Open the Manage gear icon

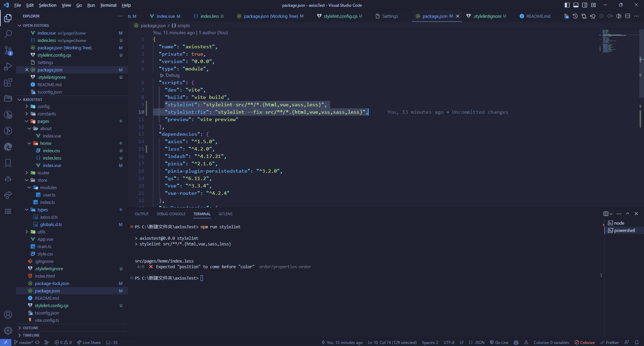point(8,331)
